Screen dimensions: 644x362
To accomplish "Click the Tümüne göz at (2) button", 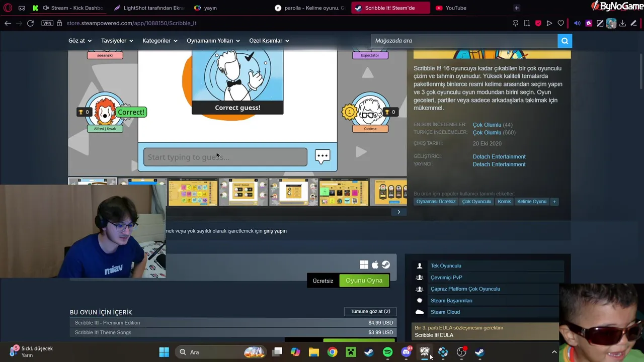I will click(370, 312).
